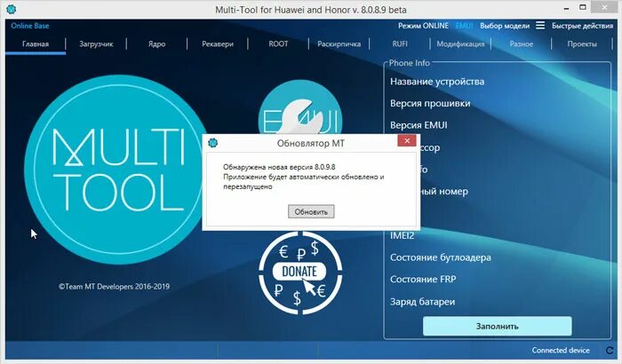Select the ROOT tab

278,44
